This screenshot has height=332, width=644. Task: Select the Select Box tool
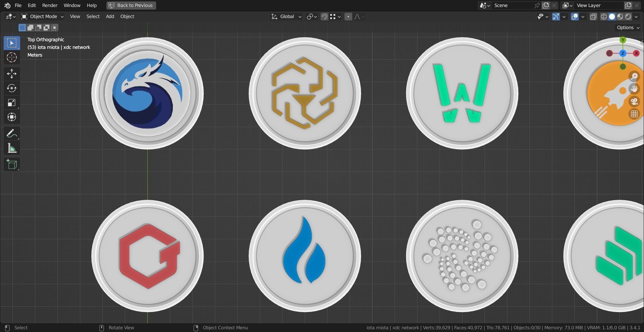tap(12, 43)
